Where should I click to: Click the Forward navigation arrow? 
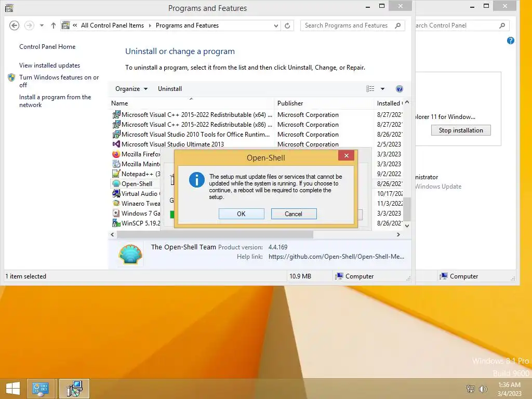click(29, 25)
